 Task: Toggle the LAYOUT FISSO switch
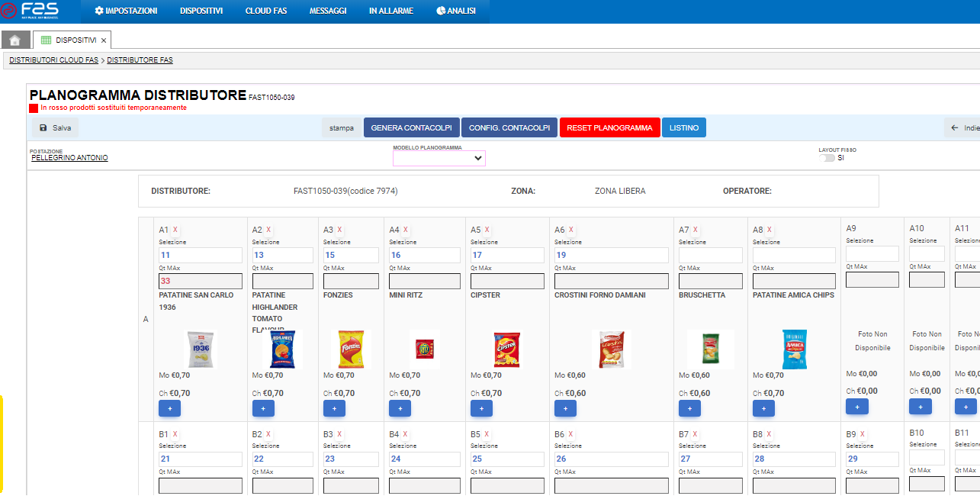pos(827,158)
